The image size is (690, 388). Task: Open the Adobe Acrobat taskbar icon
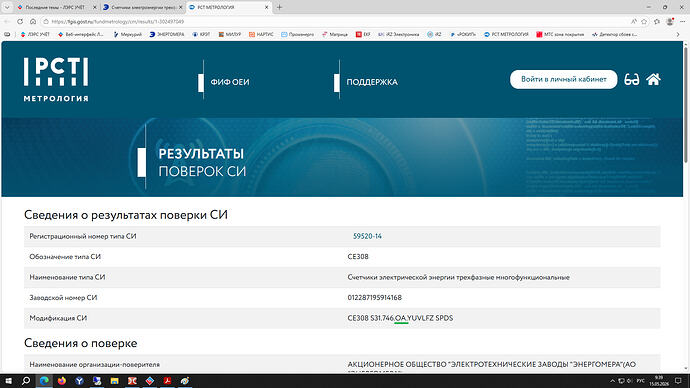point(167,381)
